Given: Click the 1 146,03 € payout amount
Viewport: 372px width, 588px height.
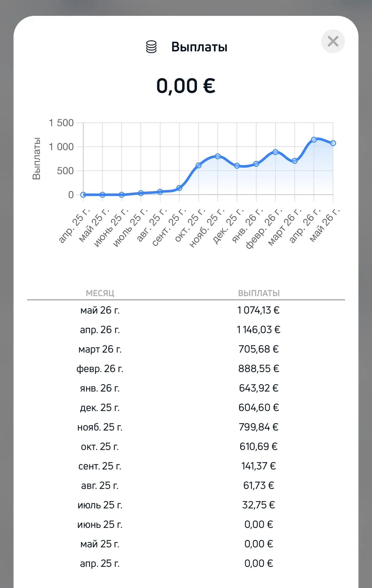Looking at the screenshot, I should coord(259,330).
